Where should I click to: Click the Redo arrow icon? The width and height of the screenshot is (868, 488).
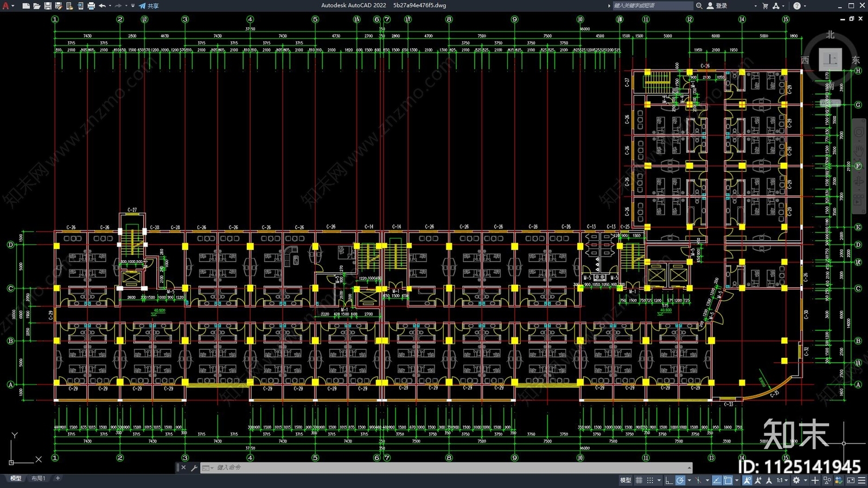pyautogui.click(x=118, y=6)
